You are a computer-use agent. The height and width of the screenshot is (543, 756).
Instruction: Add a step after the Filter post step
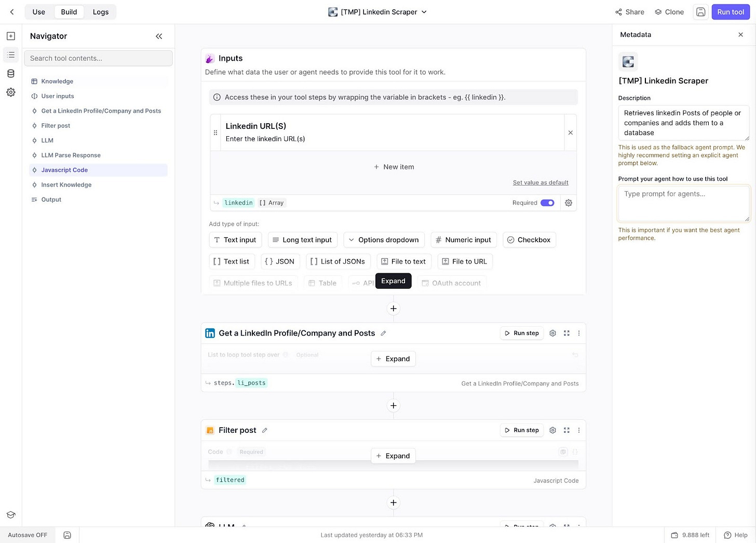click(x=394, y=503)
